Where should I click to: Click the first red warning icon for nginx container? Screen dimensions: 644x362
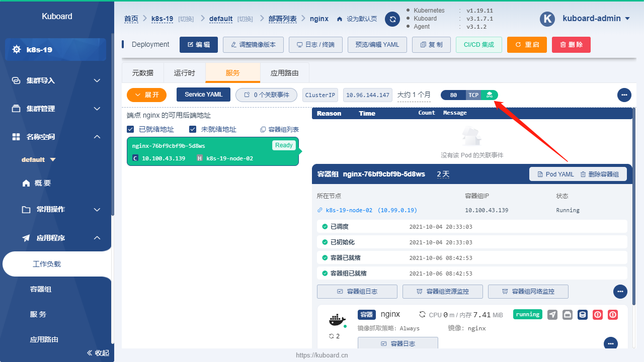coord(598,315)
